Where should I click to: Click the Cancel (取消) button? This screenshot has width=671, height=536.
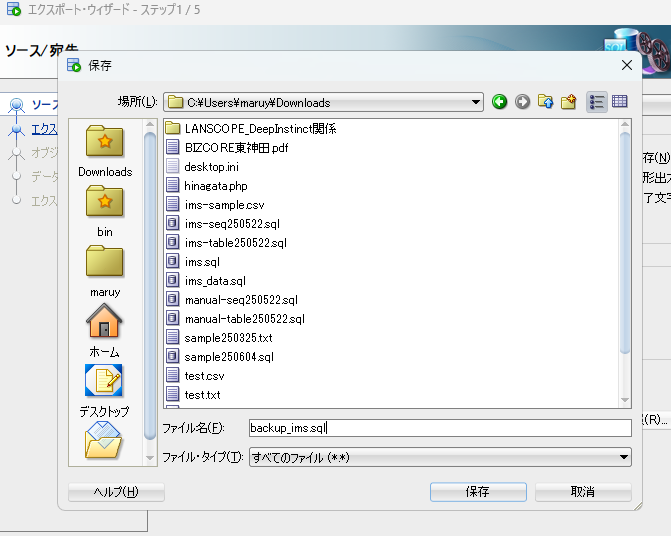[x=582, y=492]
